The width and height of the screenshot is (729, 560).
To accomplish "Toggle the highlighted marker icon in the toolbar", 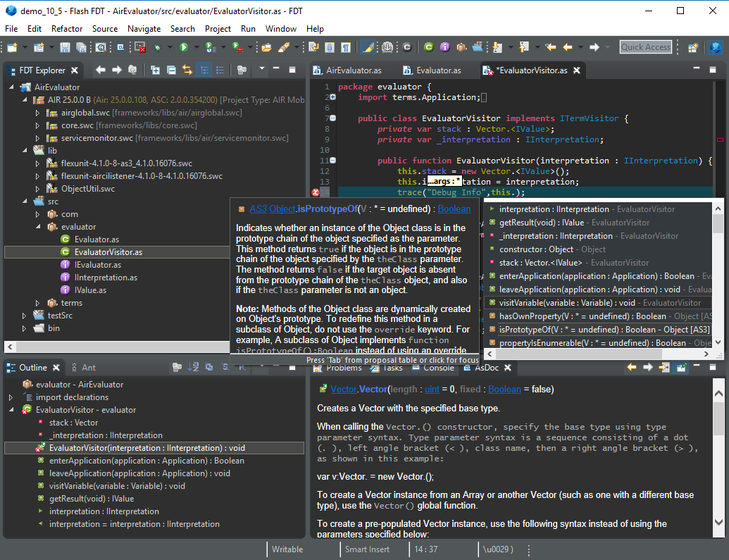I will pyautogui.click(x=368, y=47).
